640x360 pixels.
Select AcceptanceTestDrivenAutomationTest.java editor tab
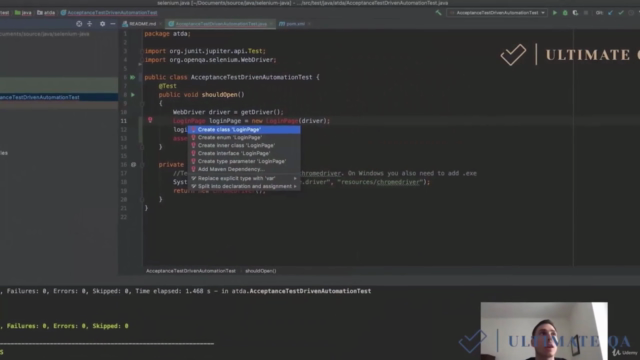click(x=221, y=24)
